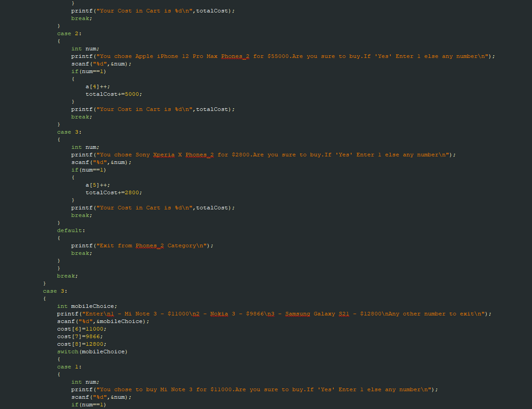Click the underlined word Xperia in Sony printf
The height and width of the screenshot is (409, 532).
click(x=164, y=155)
